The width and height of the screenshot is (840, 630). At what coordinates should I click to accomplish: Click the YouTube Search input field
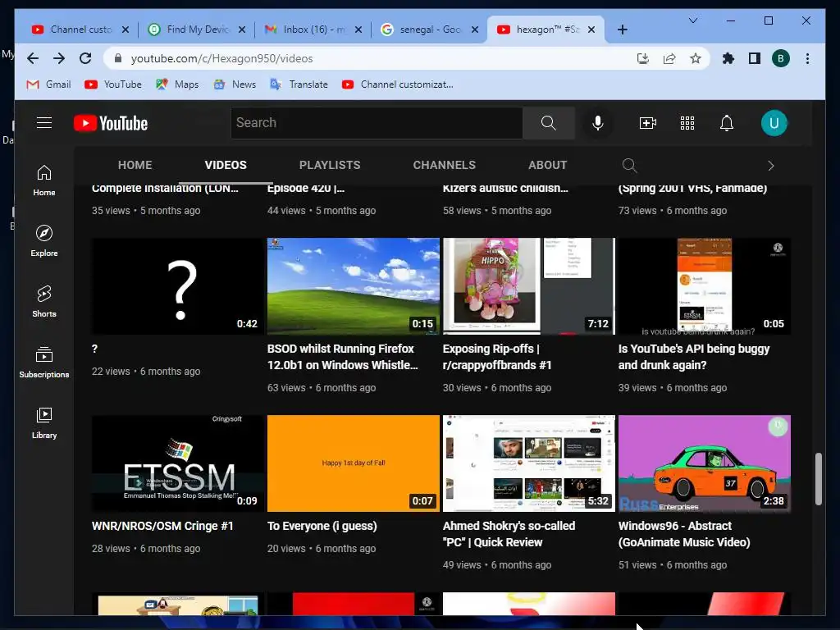(377, 123)
